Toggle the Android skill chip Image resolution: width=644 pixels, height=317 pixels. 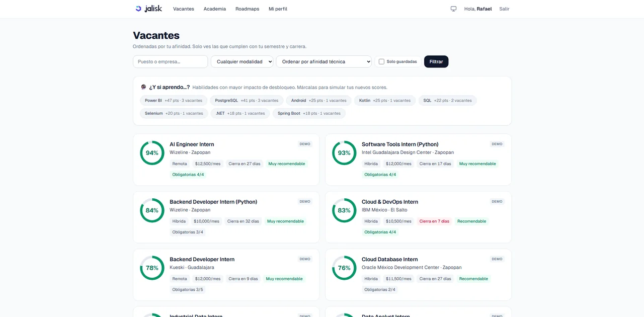pos(319,101)
